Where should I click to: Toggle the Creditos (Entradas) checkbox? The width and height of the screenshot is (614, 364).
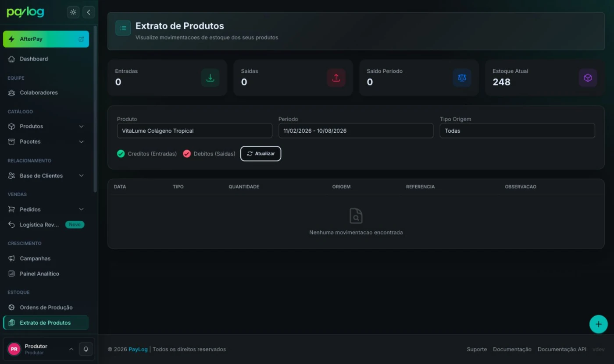tap(121, 154)
